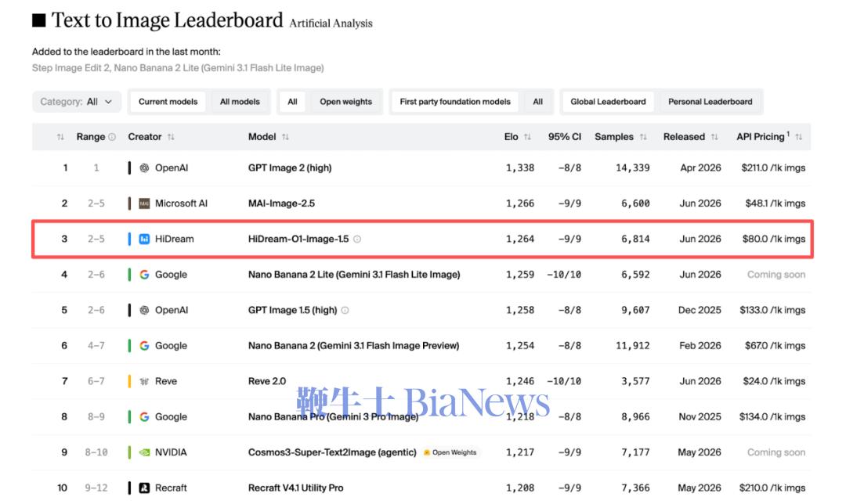Screen dimensions: 846x504
Task: Click the HiDream creator name
Action: (x=174, y=239)
